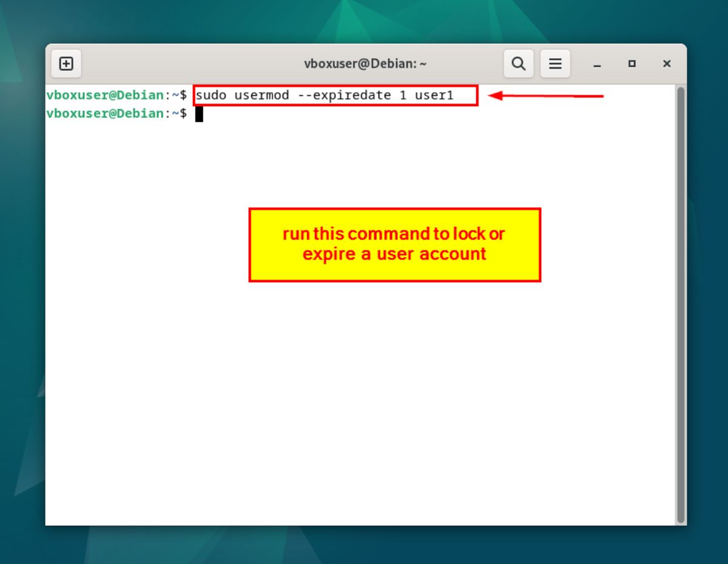Open terminal search via its toolbar icon

(x=518, y=63)
